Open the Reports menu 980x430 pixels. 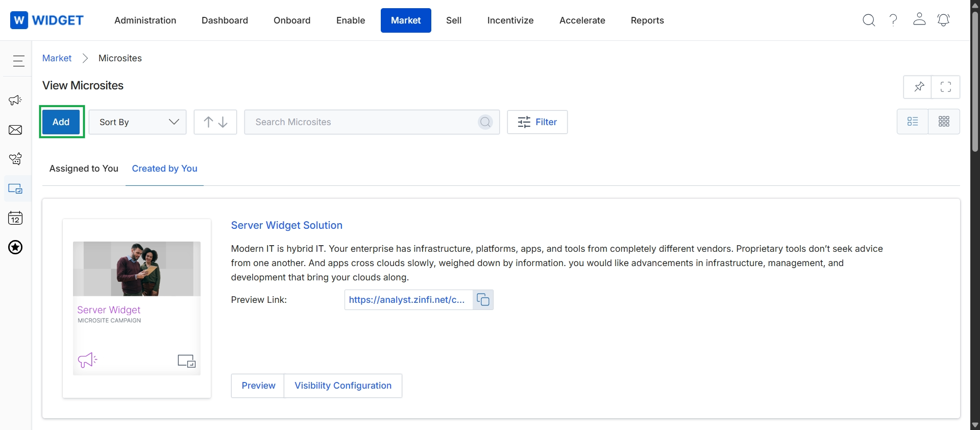pos(647,20)
